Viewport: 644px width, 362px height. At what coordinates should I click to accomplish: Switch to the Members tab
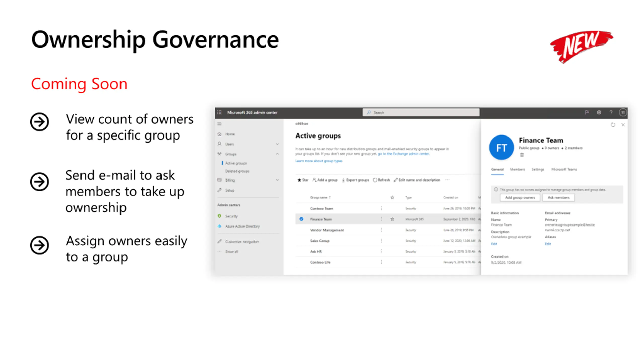pyautogui.click(x=517, y=169)
